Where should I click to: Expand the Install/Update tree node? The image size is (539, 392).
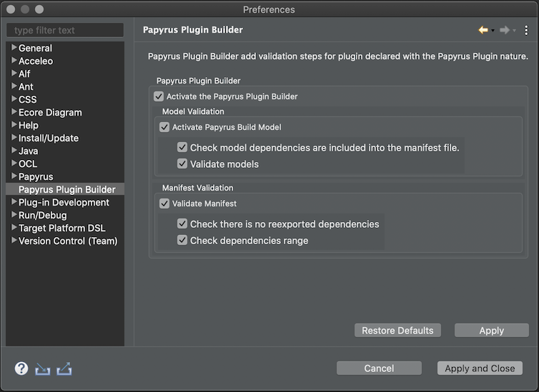(x=14, y=137)
